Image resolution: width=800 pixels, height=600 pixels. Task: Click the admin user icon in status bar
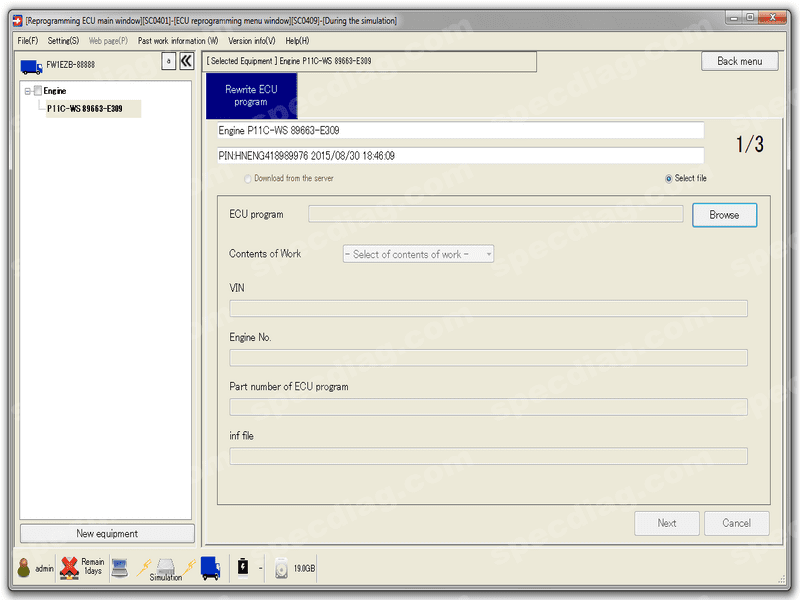pyautogui.click(x=23, y=567)
